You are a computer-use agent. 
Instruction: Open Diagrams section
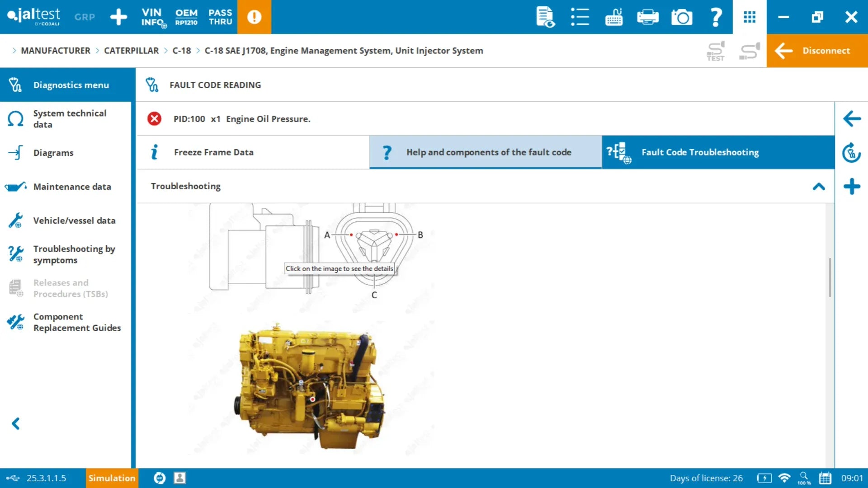[66, 153]
